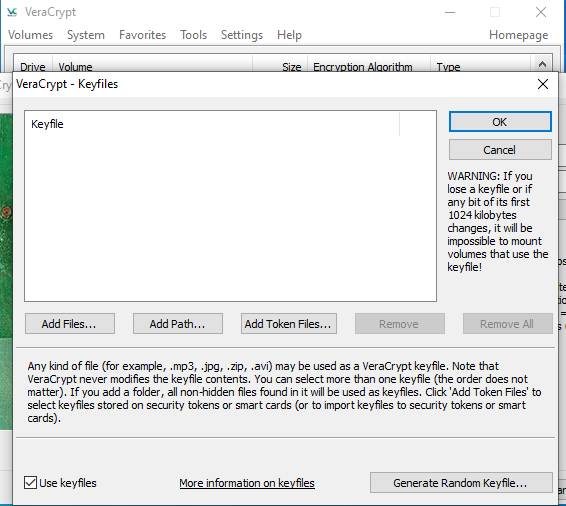Close the main VeraCrypt window
Image resolution: width=566 pixels, height=506 pixels.
point(541,12)
